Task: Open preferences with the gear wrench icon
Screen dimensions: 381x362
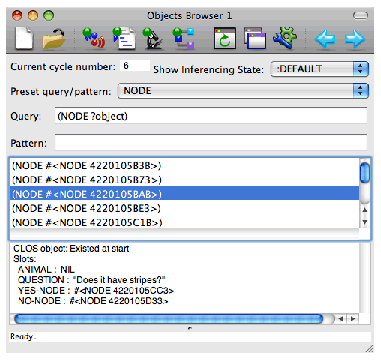Action: pos(285,38)
